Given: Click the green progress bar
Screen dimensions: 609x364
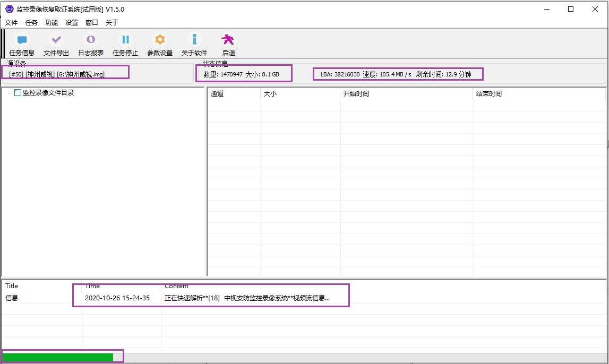Looking at the screenshot, I should (58, 357).
